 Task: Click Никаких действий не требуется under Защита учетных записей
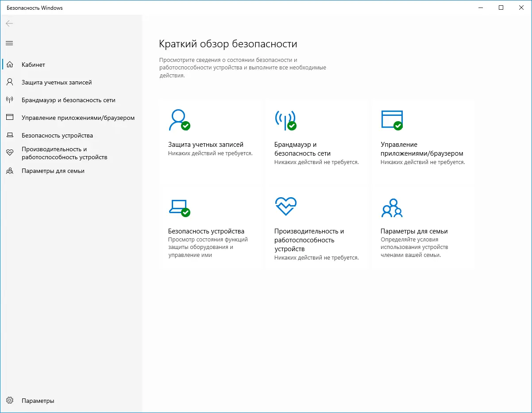(210, 153)
